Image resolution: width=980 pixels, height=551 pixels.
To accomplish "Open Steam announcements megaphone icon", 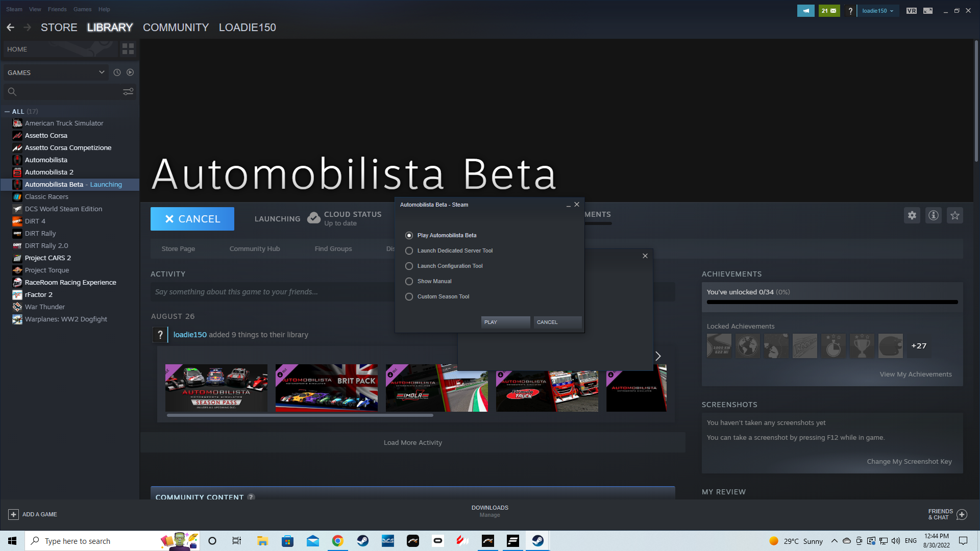I will [806, 11].
